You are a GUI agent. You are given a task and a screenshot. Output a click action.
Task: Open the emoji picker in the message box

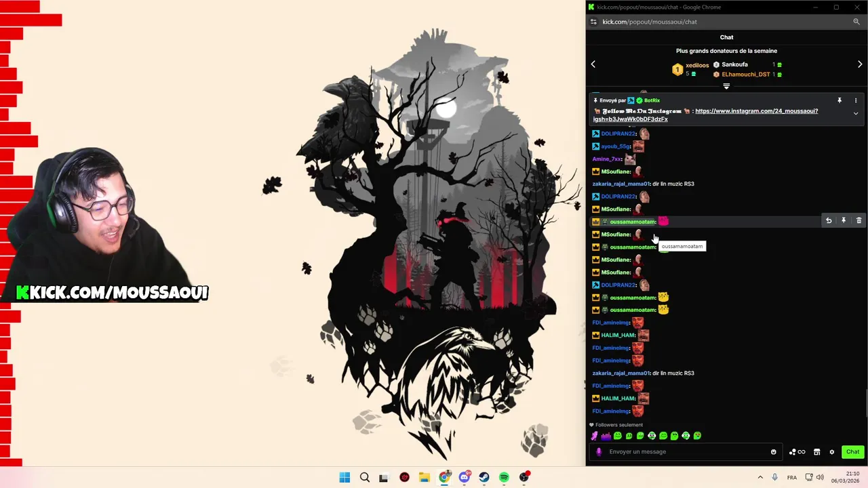[x=774, y=452]
